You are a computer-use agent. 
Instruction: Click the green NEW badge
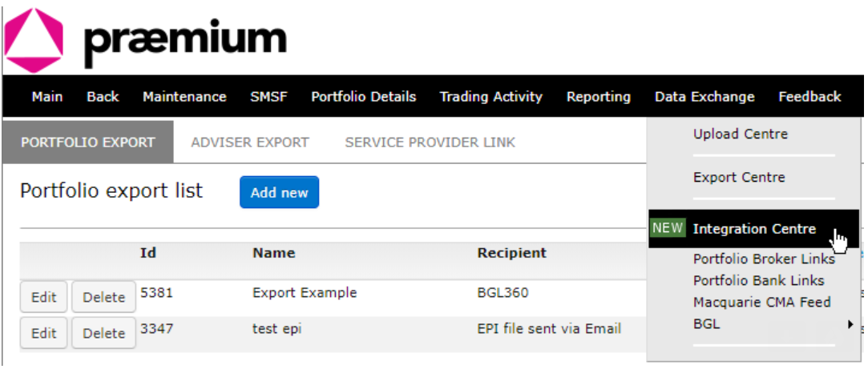(668, 228)
